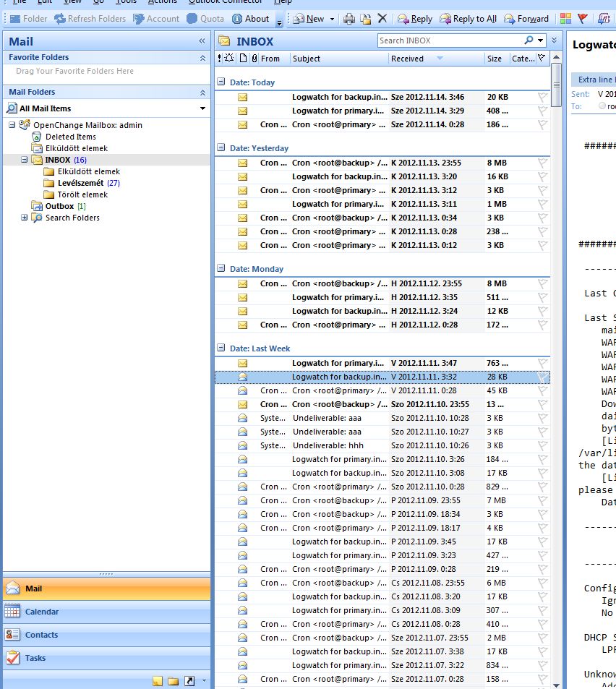The width and height of the screenshot is (616, 689).
Task: Expand the Search Folders tree node
Action: tap(25, 218)
